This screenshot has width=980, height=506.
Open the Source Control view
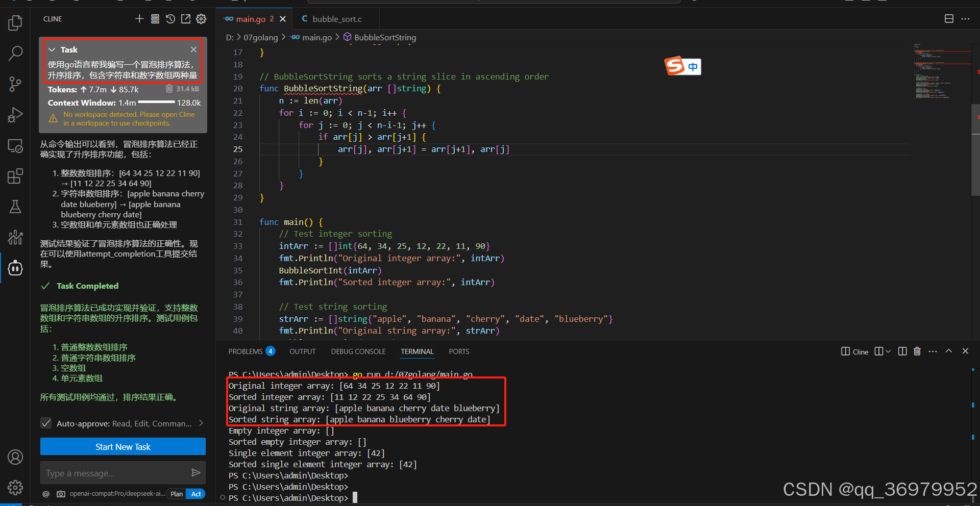point(15,84)
